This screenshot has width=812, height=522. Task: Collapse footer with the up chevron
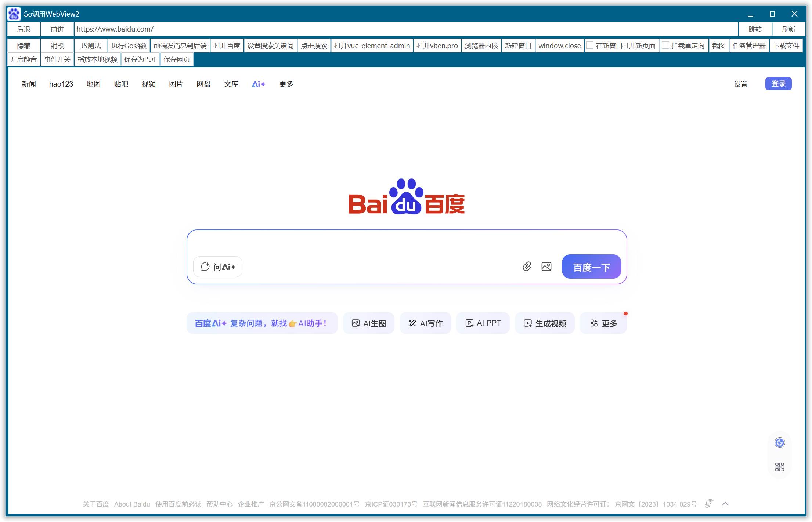725,504
